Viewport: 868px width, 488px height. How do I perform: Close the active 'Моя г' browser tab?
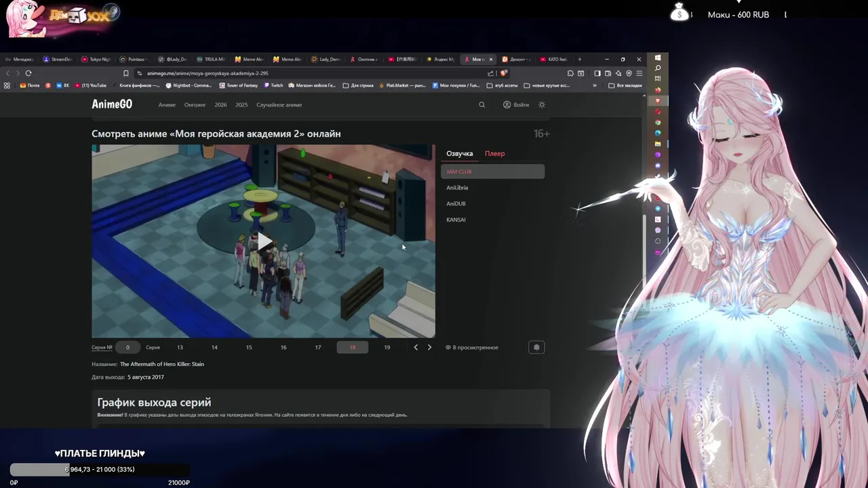[x=491, y=60]
